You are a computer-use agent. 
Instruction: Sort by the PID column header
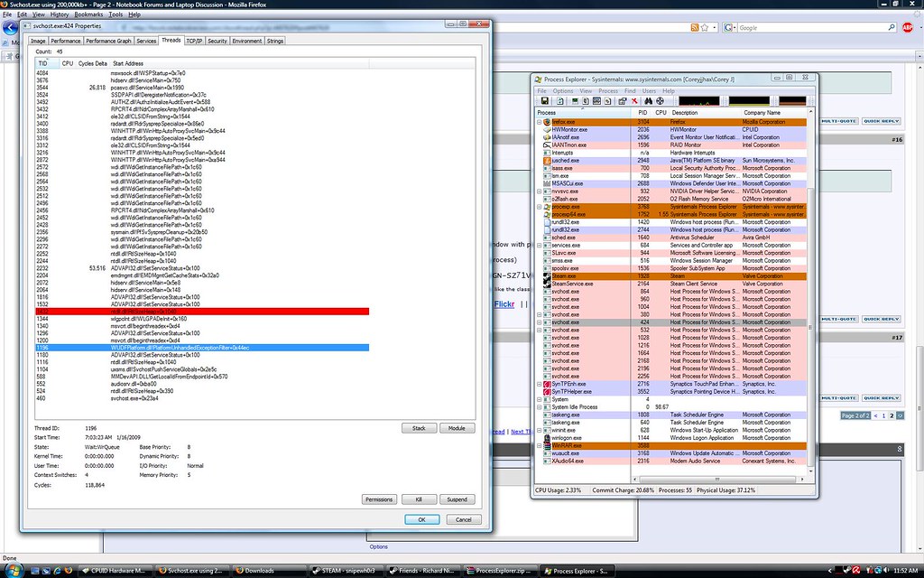[642, 112]
